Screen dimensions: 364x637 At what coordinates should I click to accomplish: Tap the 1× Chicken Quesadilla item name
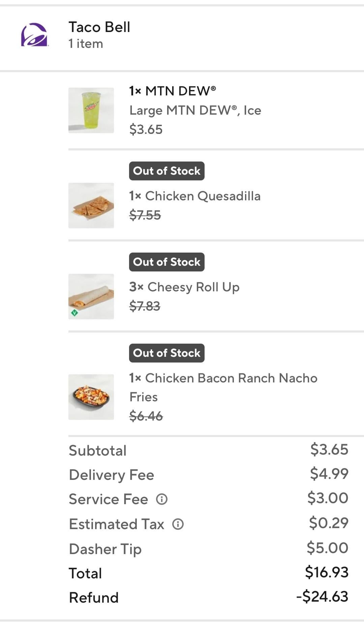click(194, 196)
